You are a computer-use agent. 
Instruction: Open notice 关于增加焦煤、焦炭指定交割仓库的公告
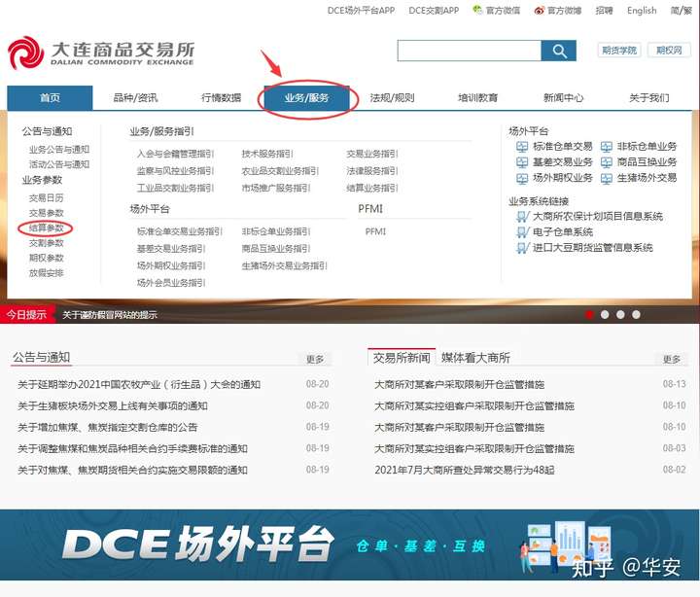[x=108, y=427]
